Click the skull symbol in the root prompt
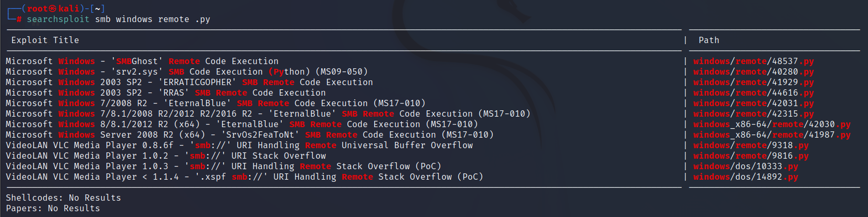The image size is (868, 217). [x=52, y=9]
